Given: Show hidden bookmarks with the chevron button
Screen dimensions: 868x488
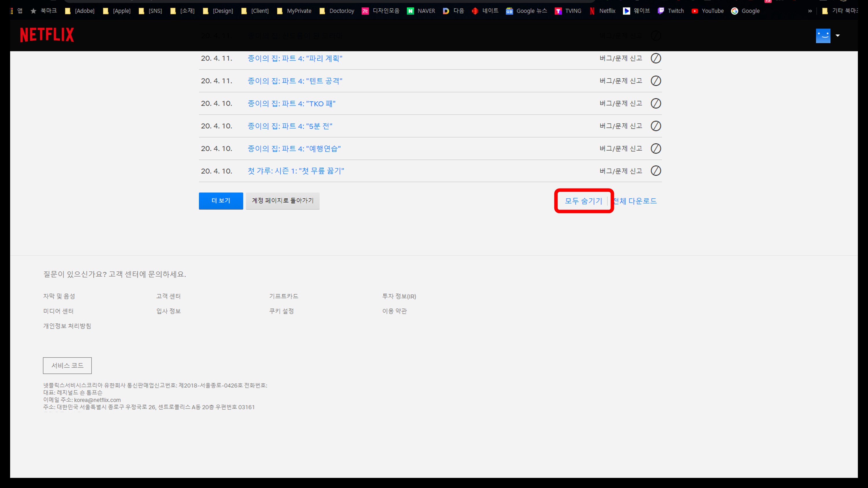Looking at the screenshot, I should click(x=810, y=11).
